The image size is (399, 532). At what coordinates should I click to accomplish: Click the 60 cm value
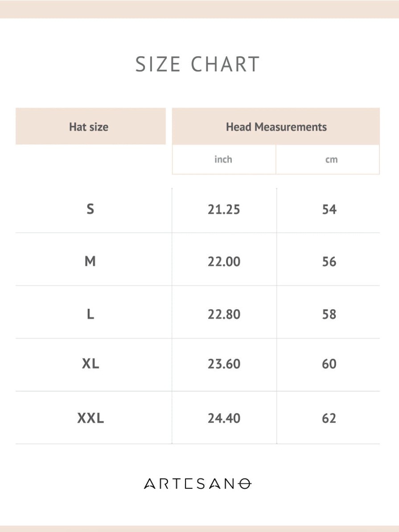click(329, 364)
